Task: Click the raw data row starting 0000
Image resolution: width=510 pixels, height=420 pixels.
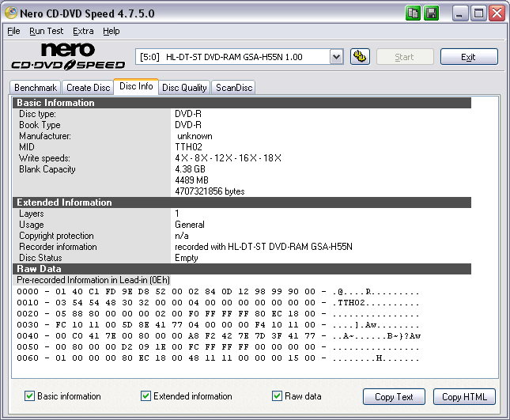Action: pos(218,292)
